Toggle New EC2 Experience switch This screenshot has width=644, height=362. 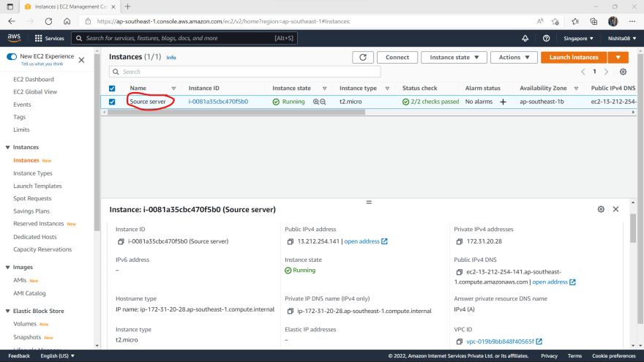12,56
